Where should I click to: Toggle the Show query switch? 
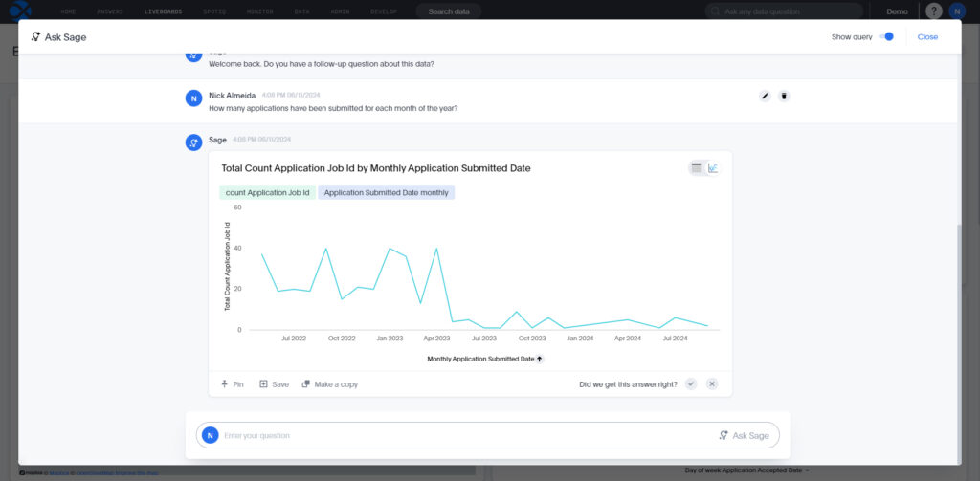[886, 36]
